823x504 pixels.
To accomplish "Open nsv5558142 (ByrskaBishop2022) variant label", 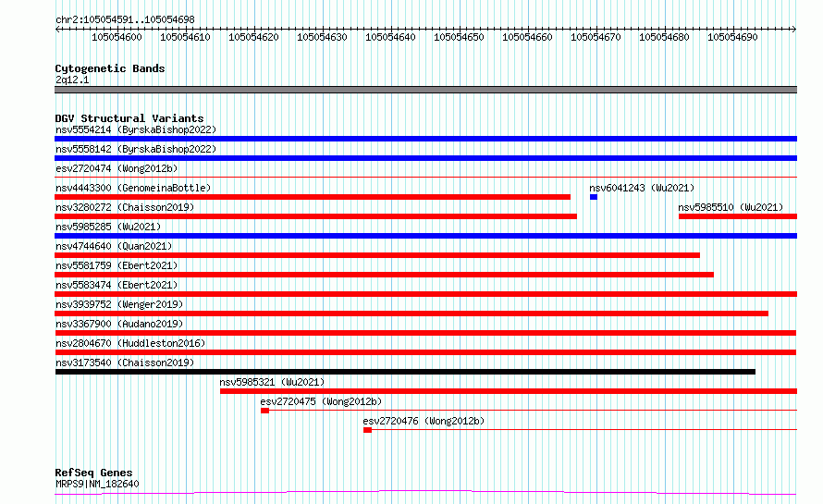I will [x=135, y=149].
